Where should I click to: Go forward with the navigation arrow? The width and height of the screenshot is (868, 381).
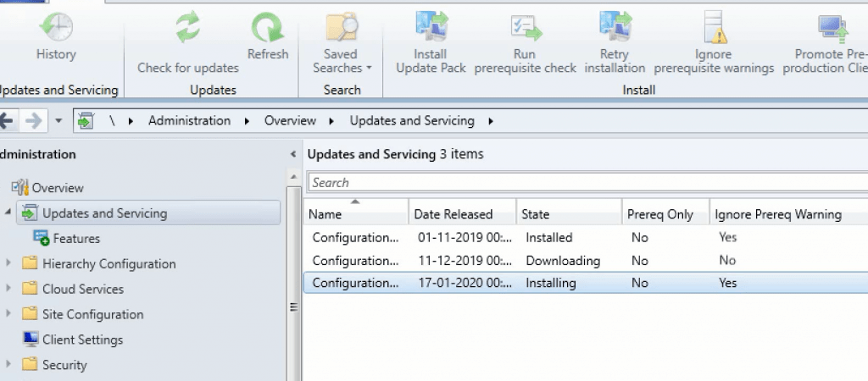click(x=34, y=120)
